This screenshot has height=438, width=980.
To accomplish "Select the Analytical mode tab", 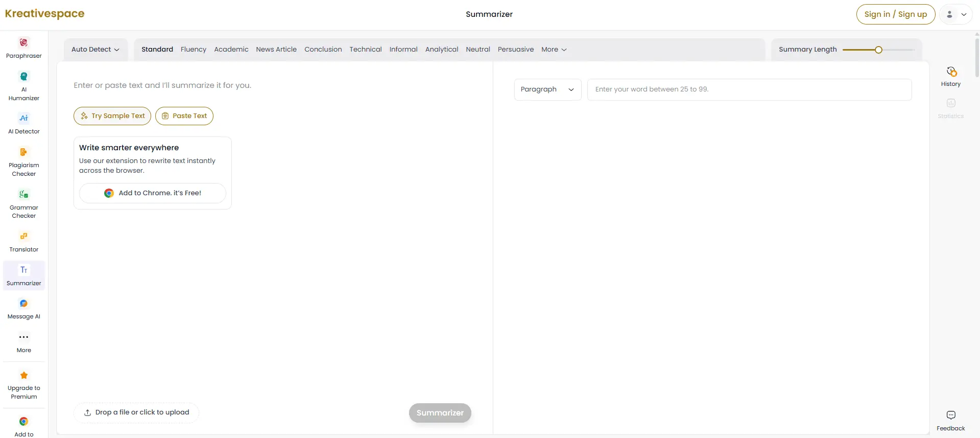I will [442, 50].
